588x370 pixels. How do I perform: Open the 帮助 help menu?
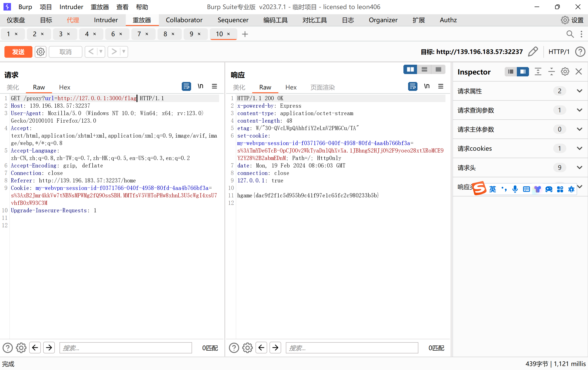[142, 7]
